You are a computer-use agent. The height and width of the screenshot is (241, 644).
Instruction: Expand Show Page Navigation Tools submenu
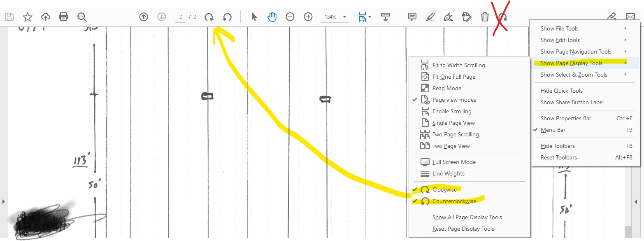click(x=585, y=51)
